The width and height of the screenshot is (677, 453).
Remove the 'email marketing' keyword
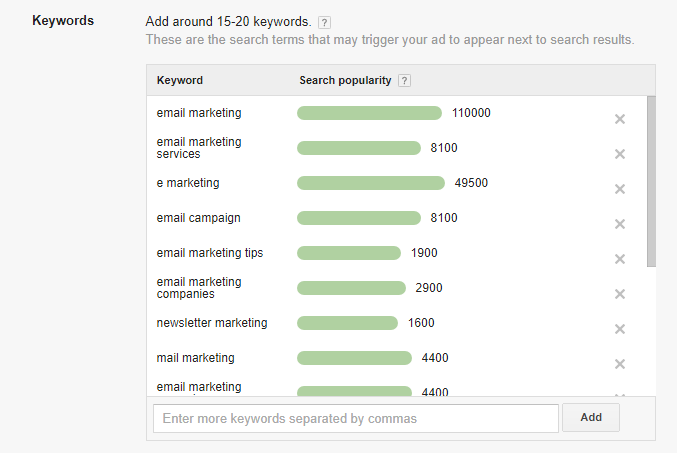point(620,119)
